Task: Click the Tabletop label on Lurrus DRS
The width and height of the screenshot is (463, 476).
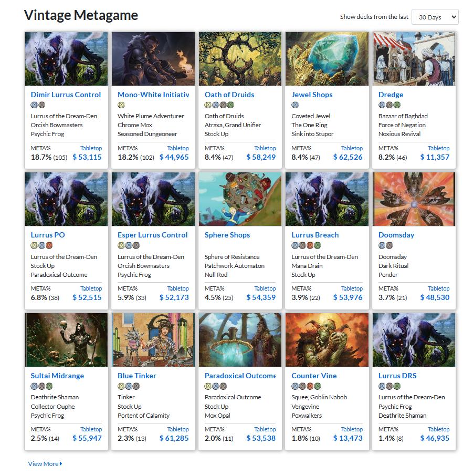Action: coord(438,429)
